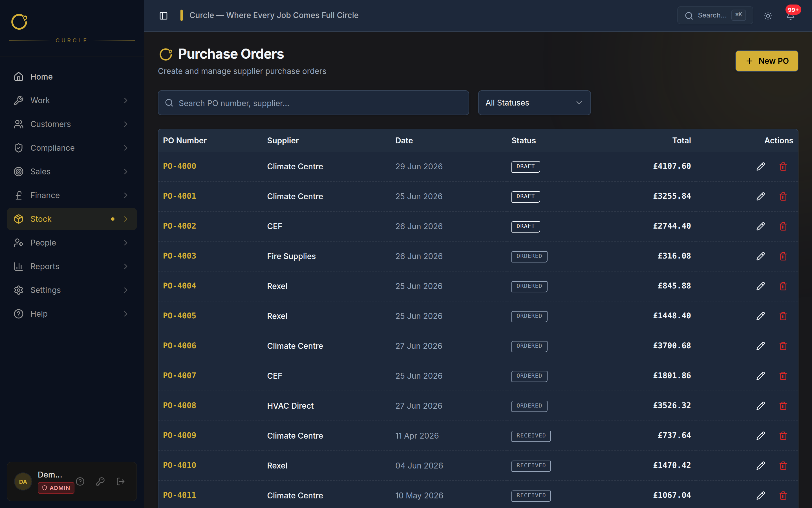Open the Finance sidebar item

(72, 195)
